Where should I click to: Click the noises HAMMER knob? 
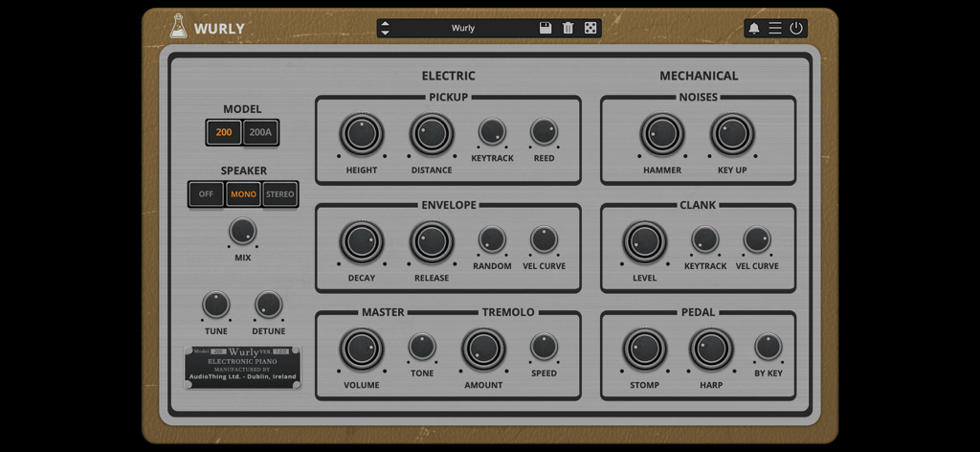coord(662,134)
